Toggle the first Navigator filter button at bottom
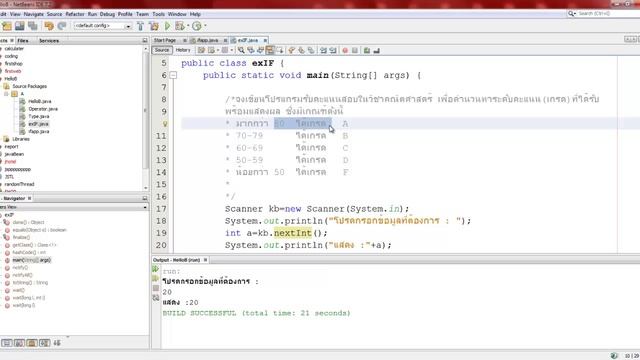The height and width of the screenshot is (360, 640). click(7, 343)
